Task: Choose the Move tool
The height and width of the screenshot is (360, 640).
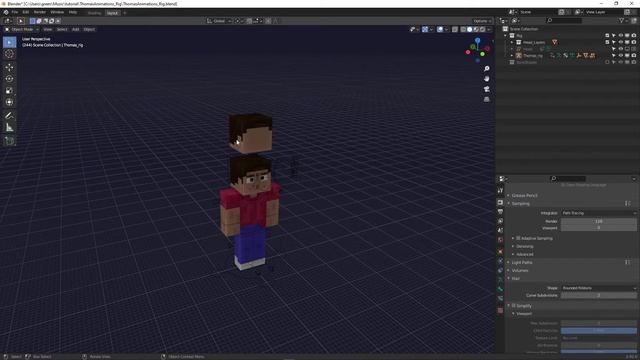Action: pos(9,67)
